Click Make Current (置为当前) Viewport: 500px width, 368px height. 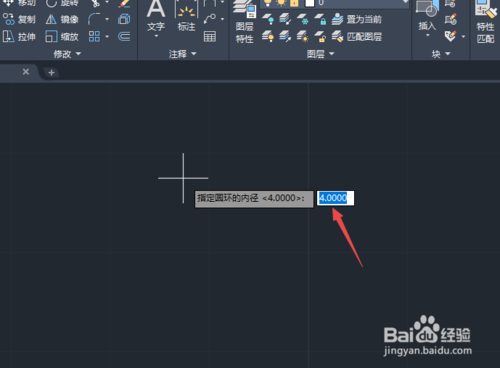[x=357, y=19]
